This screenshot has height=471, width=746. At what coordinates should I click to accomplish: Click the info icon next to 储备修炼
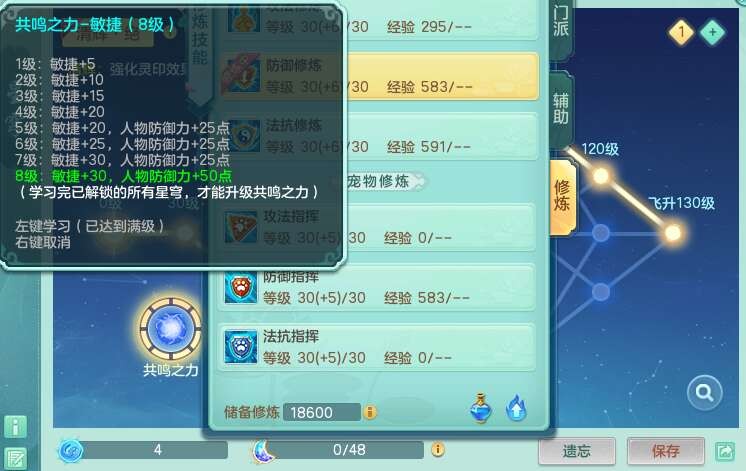tap(370, 412)
